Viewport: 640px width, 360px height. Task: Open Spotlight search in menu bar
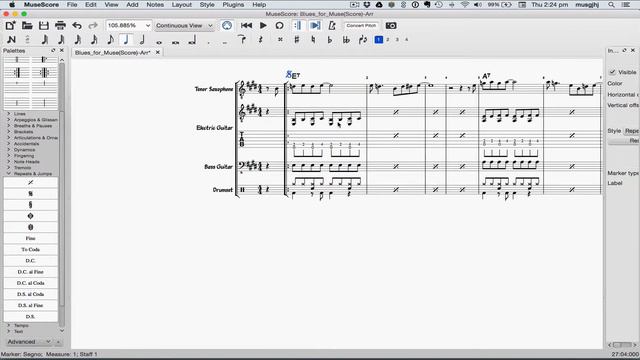coord(611,4)
